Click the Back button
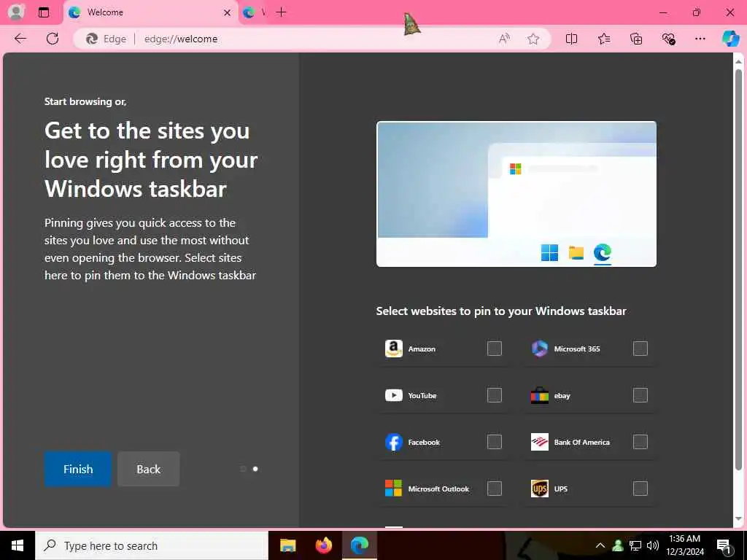747x560 pixels. (x=149, y=469)
